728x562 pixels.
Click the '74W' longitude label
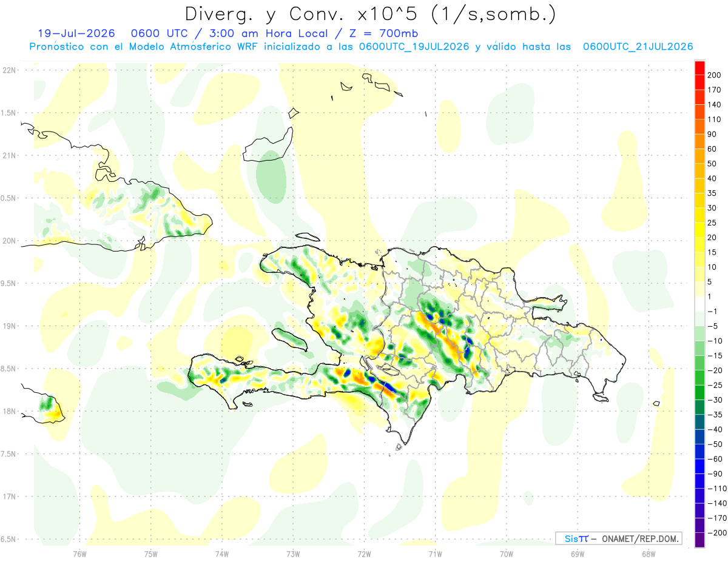coord(221,554)
